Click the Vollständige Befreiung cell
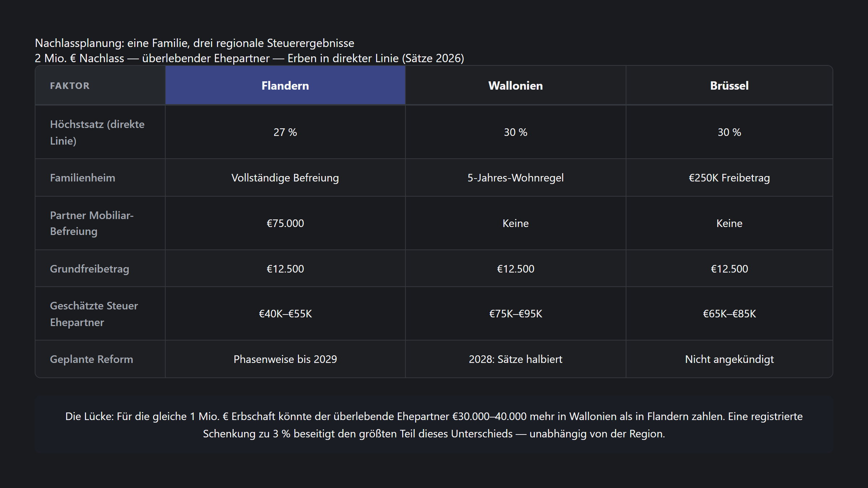868x488 pixels. [x=285, y=178]
